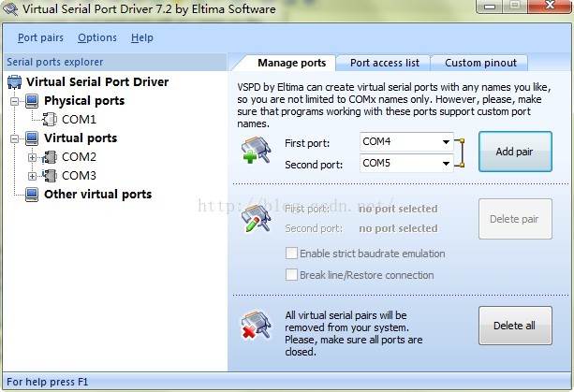Click the COM1 port connector icon
574x392 pixels.
(50, 119)
